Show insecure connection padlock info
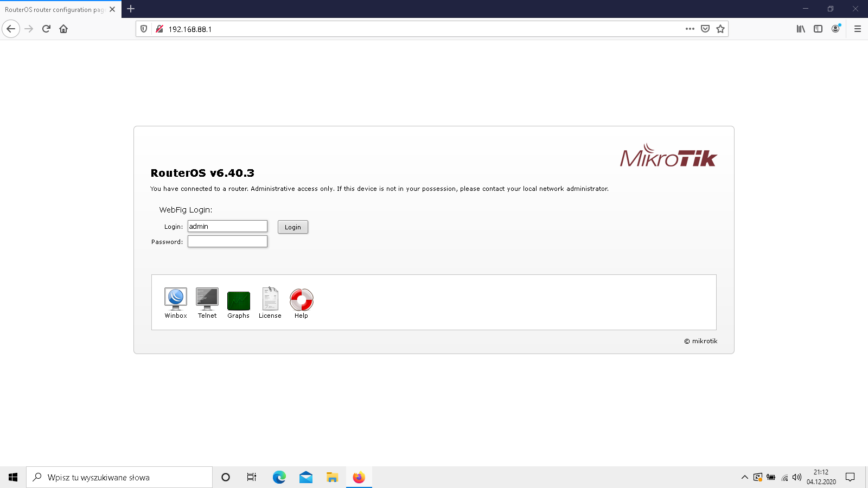This screenshot has height=488, width=868. pos(159,29)
